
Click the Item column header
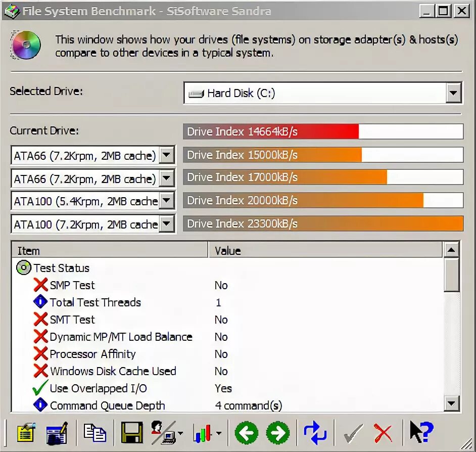point(110,250)
